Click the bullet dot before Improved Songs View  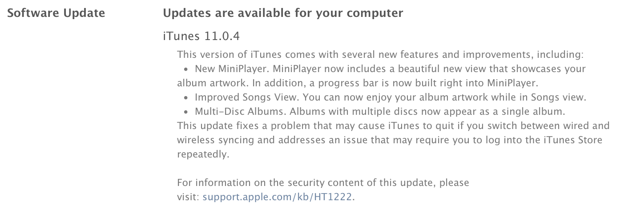187,98
